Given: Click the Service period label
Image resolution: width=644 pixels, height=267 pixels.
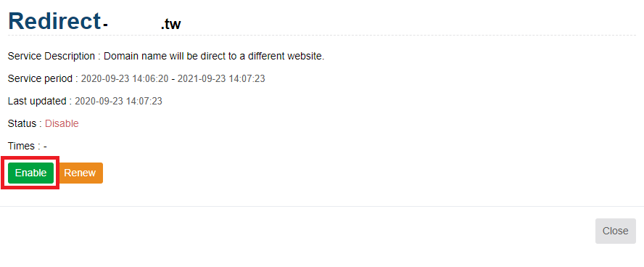Looking at the screenshot, I should 41,78.
